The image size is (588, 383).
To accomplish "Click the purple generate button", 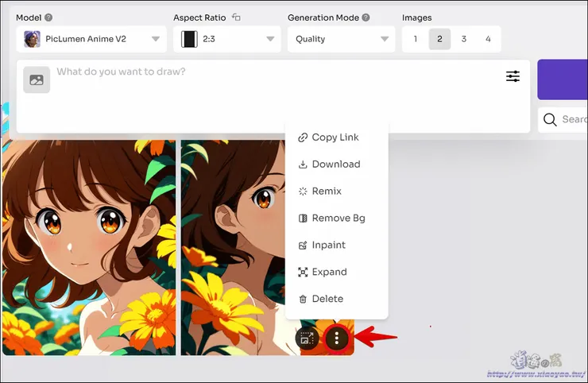I will 563,79.
